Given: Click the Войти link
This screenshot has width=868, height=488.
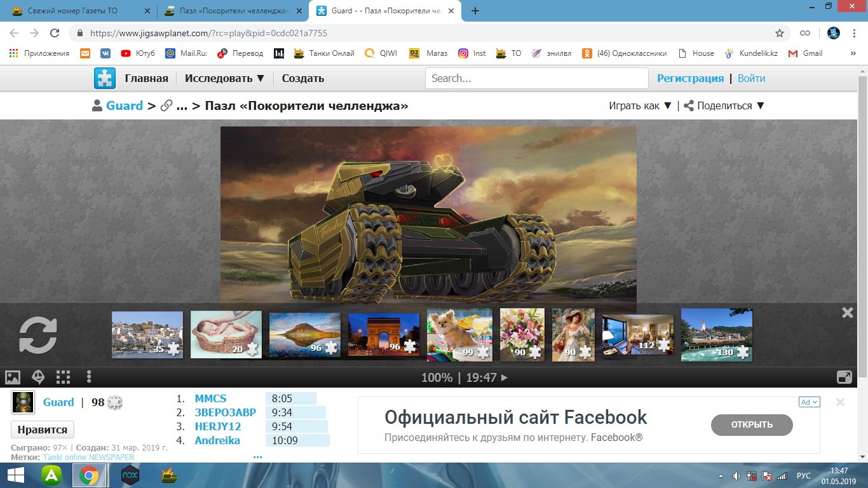Looking at the screenshot, I should click(x=752, y=78).
